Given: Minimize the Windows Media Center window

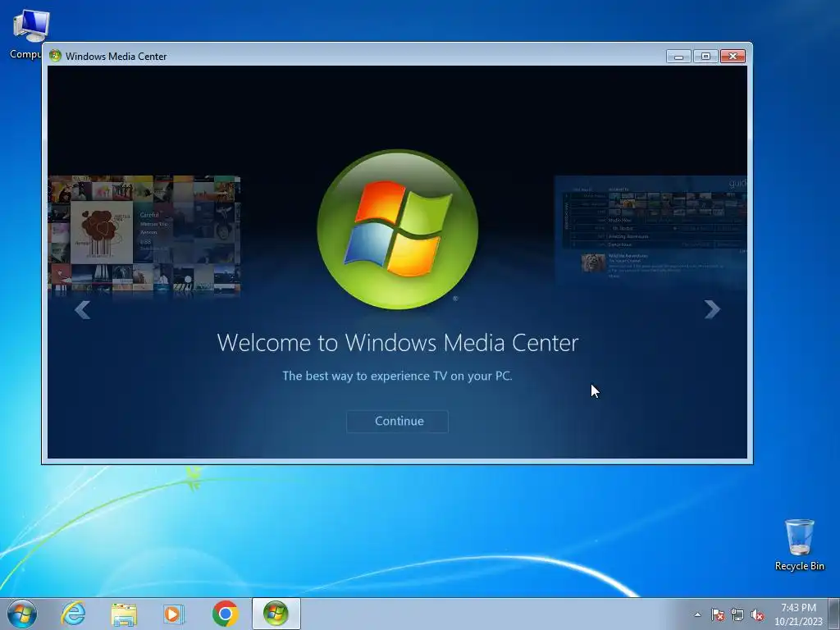Looking at the screenshot, I should [x=678, y=57].
